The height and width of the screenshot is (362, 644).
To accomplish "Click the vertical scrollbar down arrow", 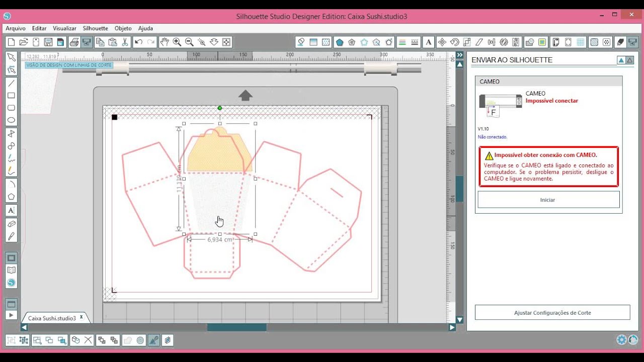I will [459, 319].
